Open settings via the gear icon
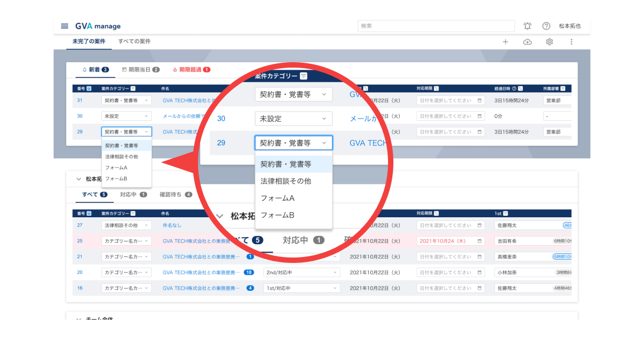644x338 pixels. [549, 41]
